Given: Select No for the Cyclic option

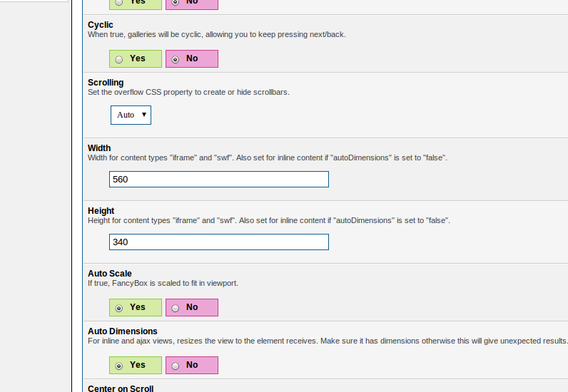Looking at the screenshot, I should 176,59.
